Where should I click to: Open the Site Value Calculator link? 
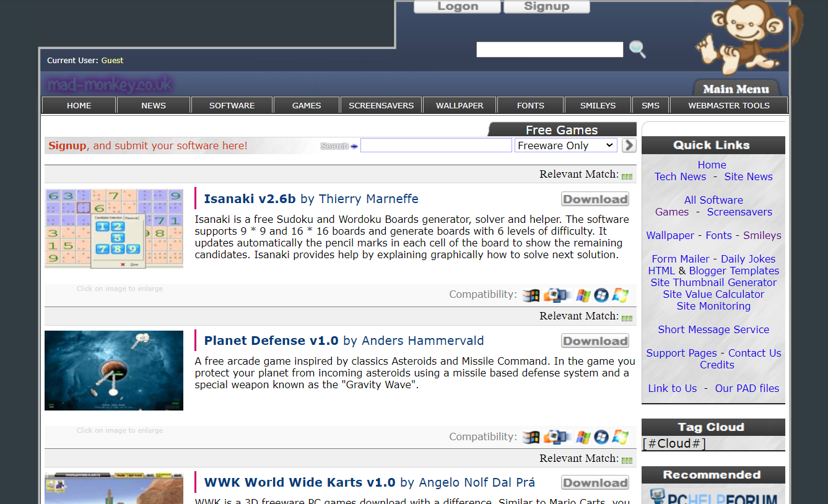[x=713, y=294]
